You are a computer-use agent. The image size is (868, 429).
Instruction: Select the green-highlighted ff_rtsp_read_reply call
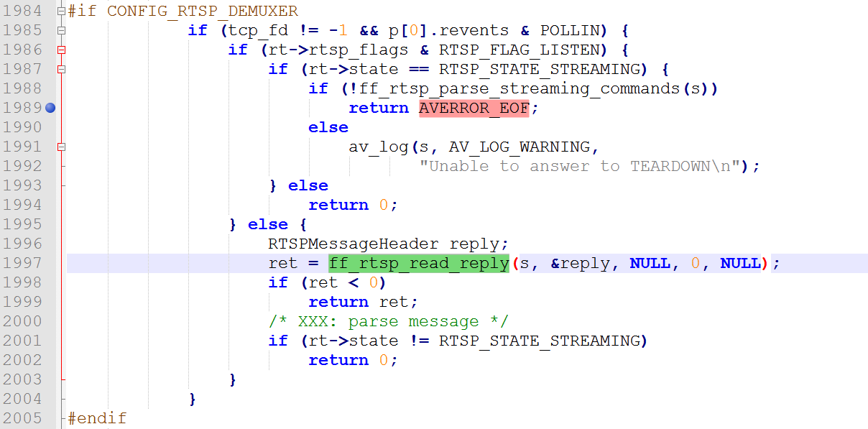[418, 263]
